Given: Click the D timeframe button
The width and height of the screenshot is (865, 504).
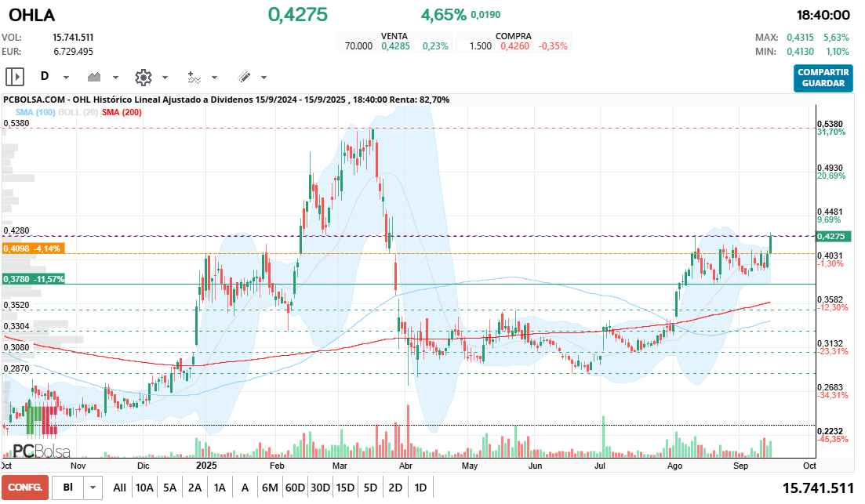Looking at the screenshot, I should 45,76.
